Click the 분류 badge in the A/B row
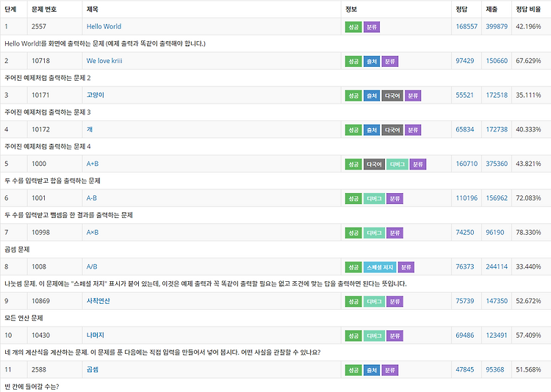551x392 pixels. click(406, 268)
